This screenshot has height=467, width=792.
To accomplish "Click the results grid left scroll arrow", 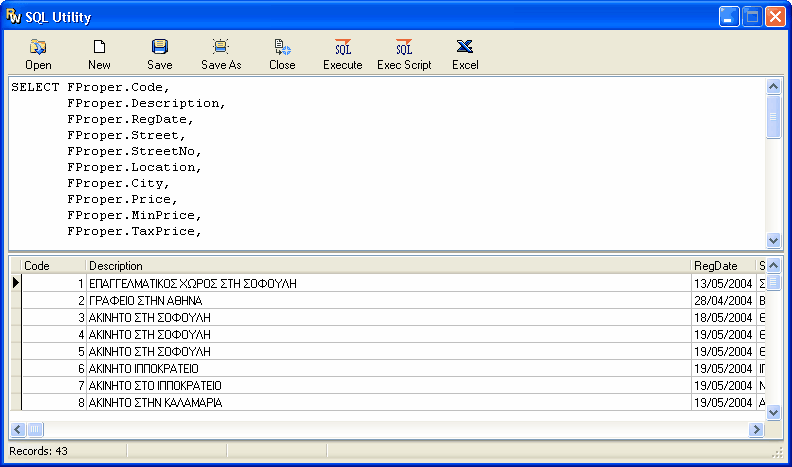I will 18,430.
